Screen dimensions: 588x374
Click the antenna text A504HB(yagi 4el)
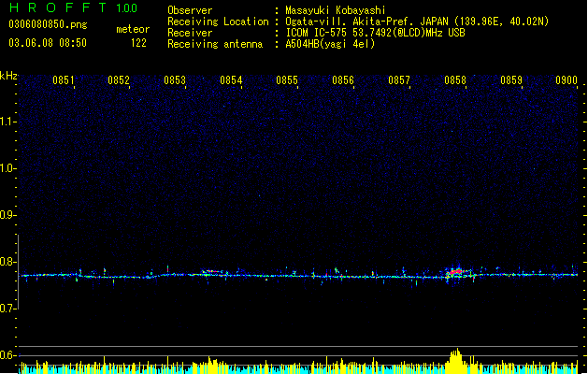point(330,44)
